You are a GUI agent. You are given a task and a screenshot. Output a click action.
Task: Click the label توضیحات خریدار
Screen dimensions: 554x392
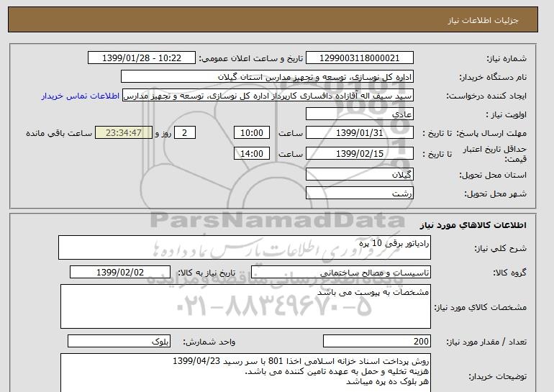(498, 376)
